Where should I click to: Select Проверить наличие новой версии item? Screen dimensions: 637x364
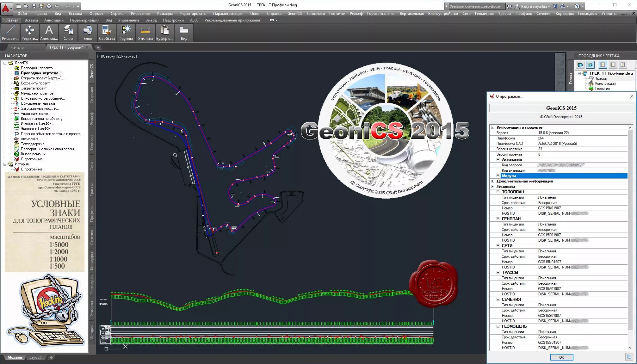[48, 149]
